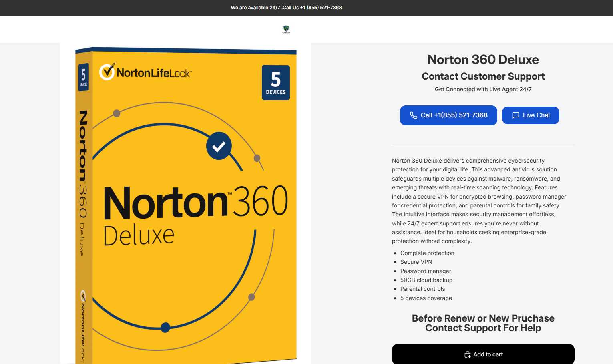Click the phone icon in the Call button
Viewport: 613px width, 364px height.
[414, 115]
